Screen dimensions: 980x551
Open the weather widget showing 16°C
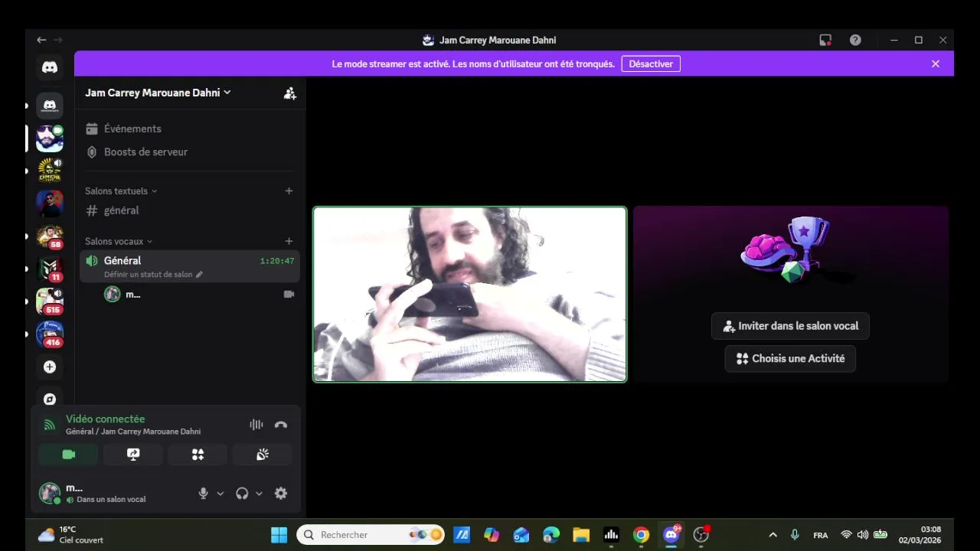(70, 535)
